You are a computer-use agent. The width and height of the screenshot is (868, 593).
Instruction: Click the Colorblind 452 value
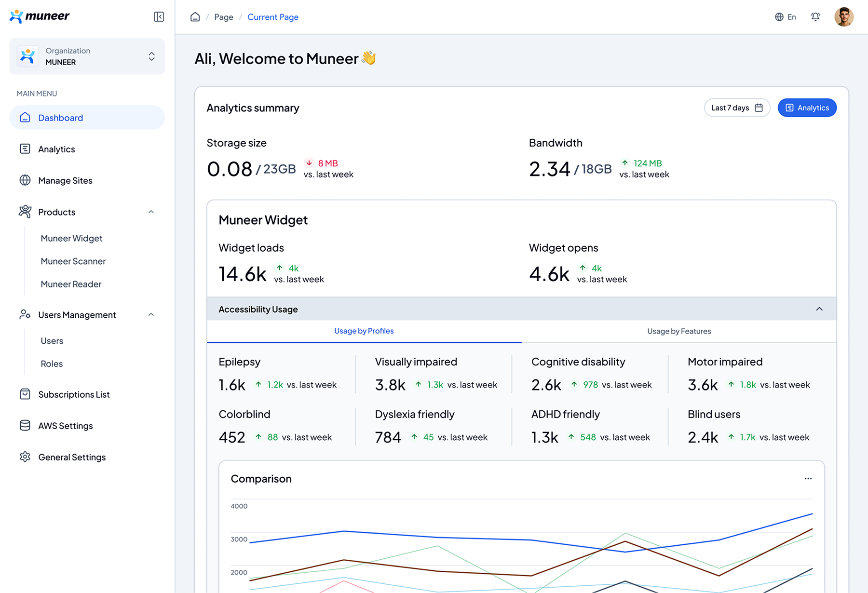point(232,437)
